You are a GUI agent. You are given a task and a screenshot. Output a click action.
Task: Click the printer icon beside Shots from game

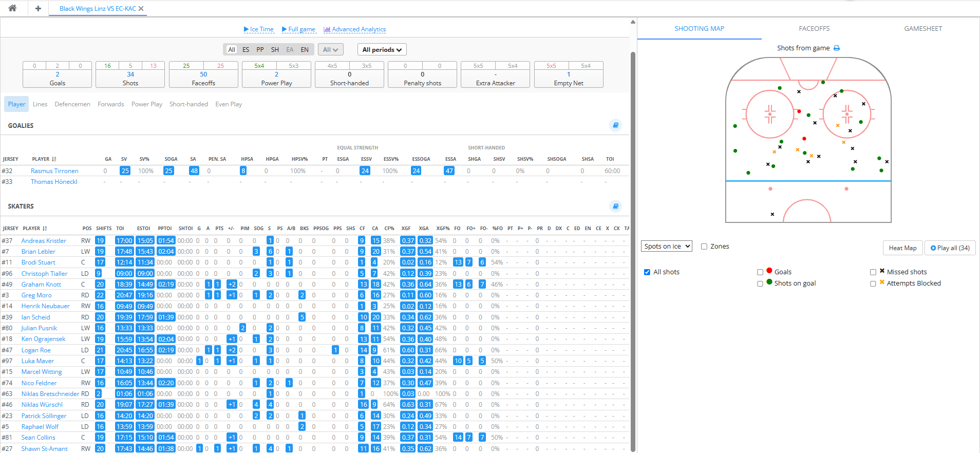click(837, 48)
